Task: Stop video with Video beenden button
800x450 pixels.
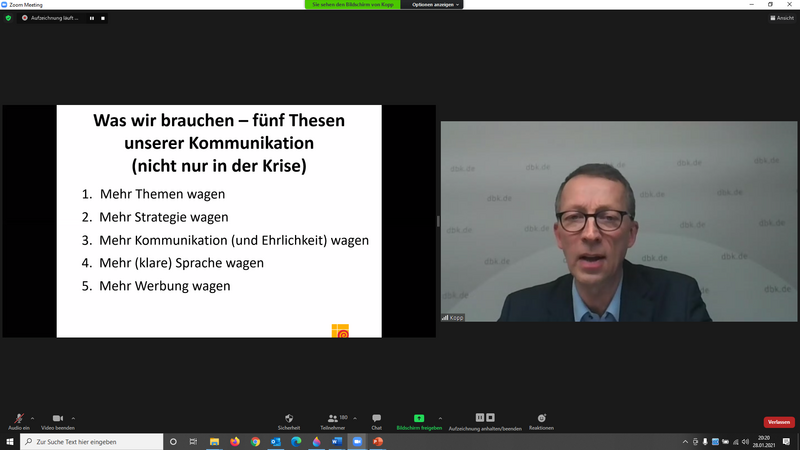Action: coord(57,419)
